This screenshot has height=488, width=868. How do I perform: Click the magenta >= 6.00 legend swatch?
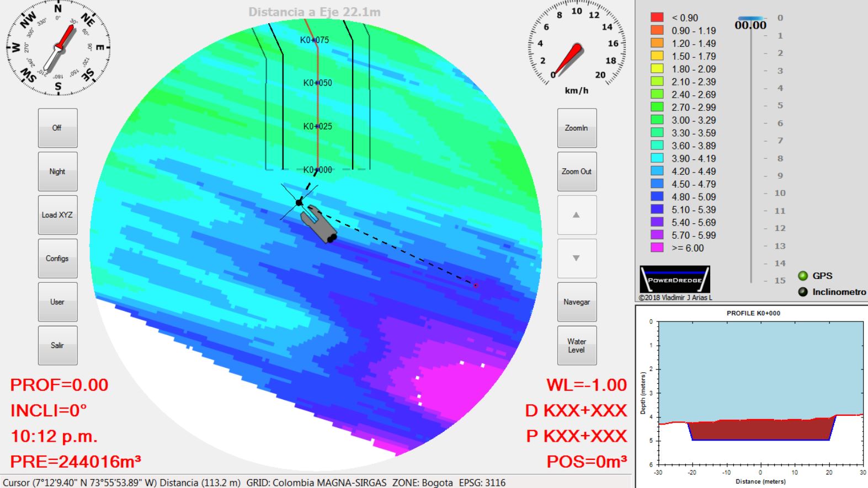pos(657,248)
